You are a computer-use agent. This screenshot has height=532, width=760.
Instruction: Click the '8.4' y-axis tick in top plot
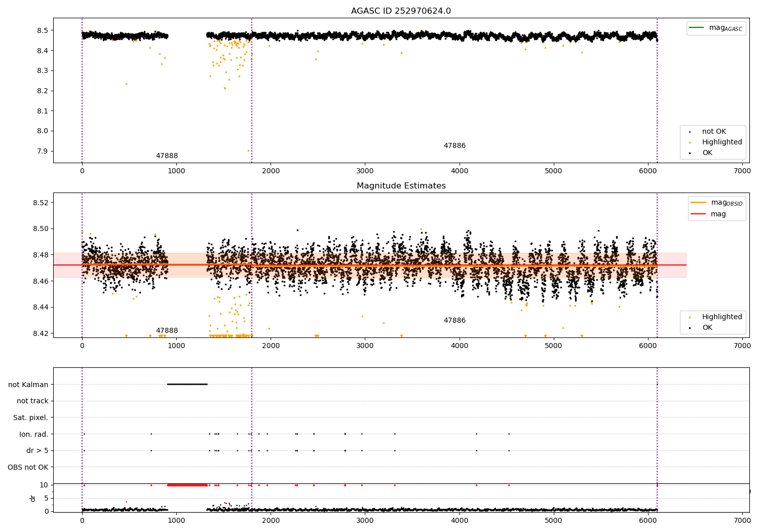43,51
